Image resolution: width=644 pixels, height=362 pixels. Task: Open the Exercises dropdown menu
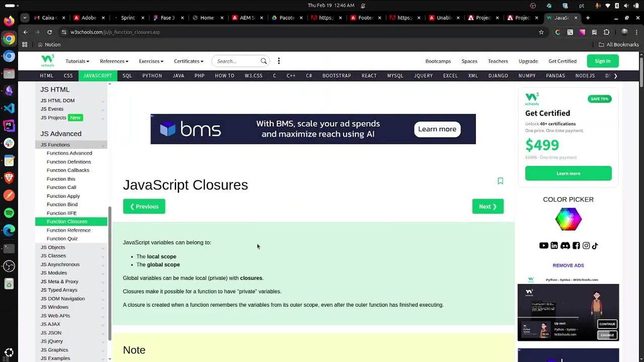[151, 61]
